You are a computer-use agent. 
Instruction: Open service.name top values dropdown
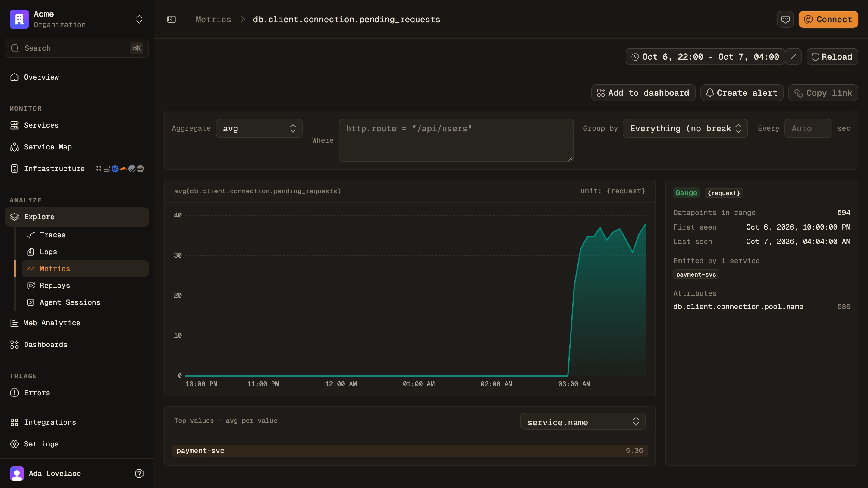point(583,421)
